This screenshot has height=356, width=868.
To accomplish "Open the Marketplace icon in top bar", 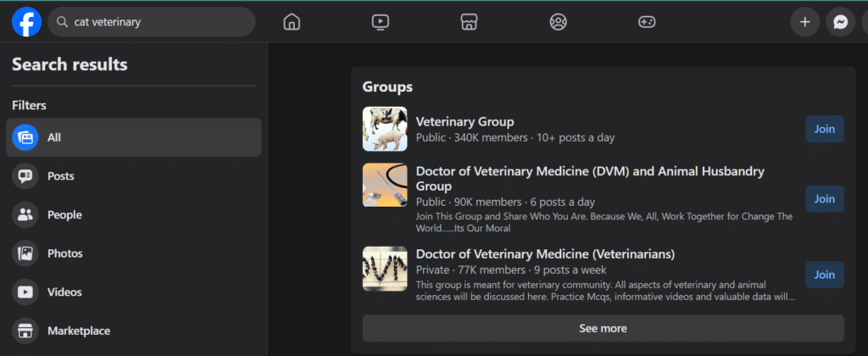I will [469, 22].
